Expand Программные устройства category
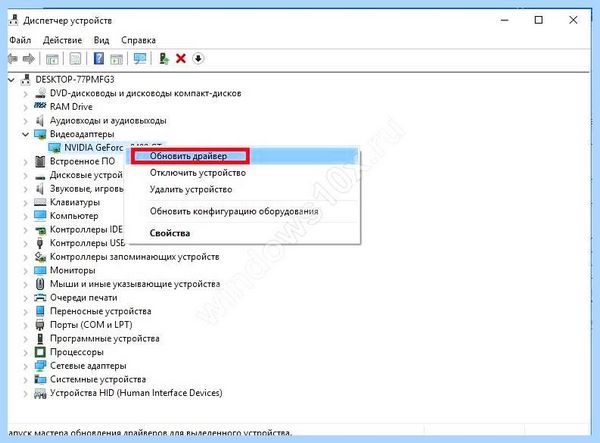Screen dimensions: 600x443 [26, 339]
